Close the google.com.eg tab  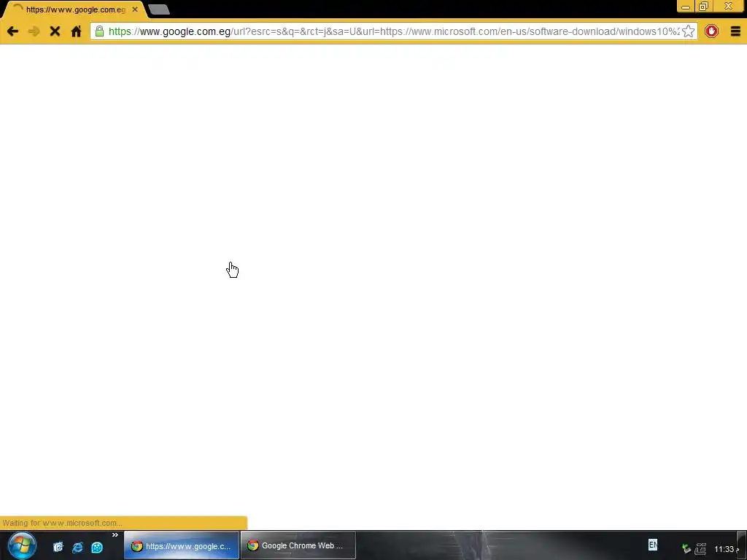coord(135,9)
